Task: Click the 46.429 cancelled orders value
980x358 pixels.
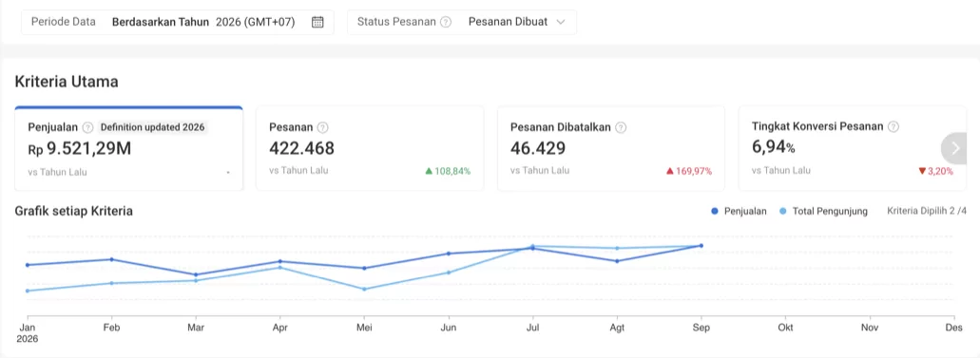Action: pos(538,148)
